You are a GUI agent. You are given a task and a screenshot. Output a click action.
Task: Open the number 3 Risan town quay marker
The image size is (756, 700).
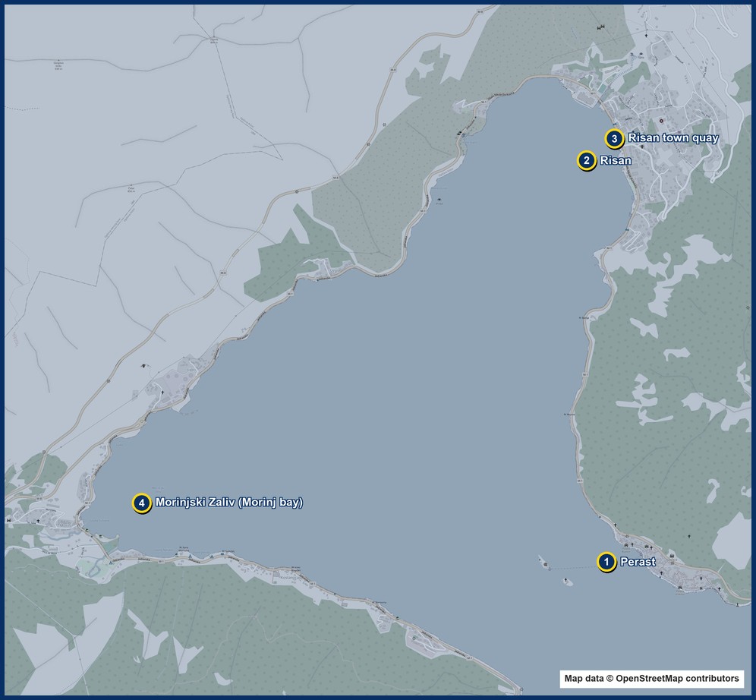(x=614, y=139)
